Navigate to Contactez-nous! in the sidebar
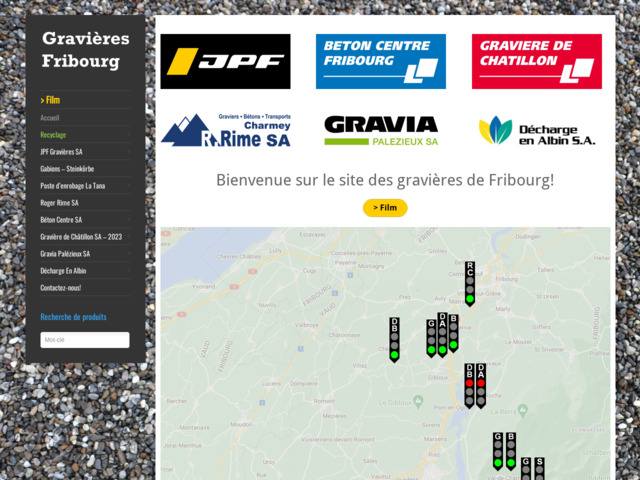The height and width of the screenshot is (480, 640). tap(61, 288)
